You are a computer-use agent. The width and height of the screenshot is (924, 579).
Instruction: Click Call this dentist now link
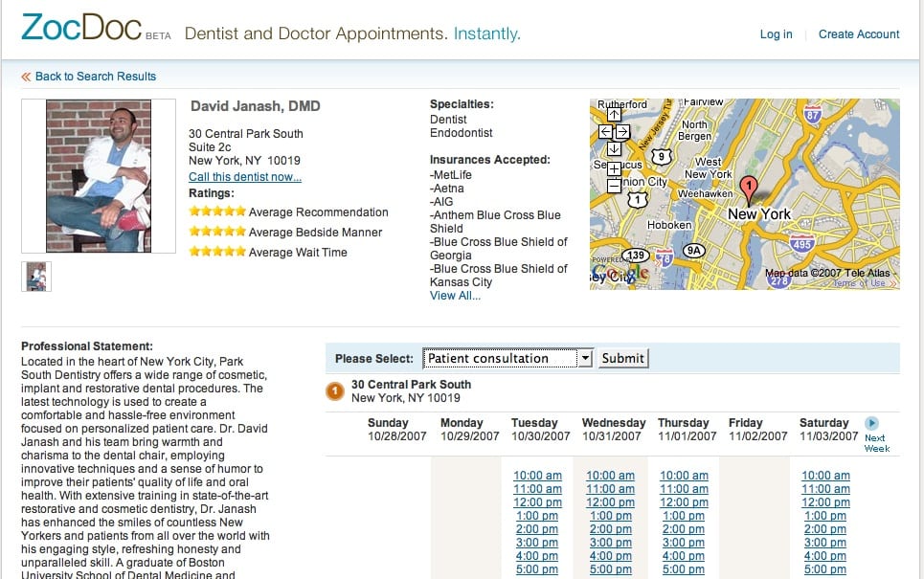click(x=245, y=177)
